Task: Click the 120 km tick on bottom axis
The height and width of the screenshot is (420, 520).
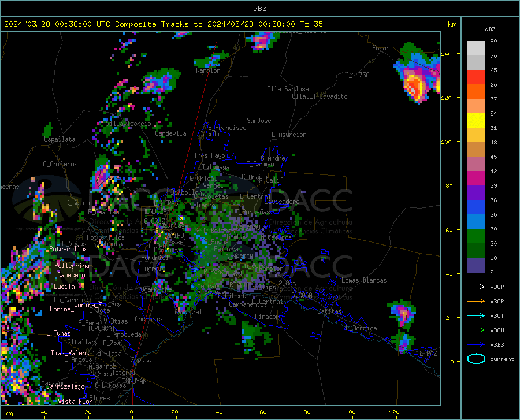Action: coord(394,412)
